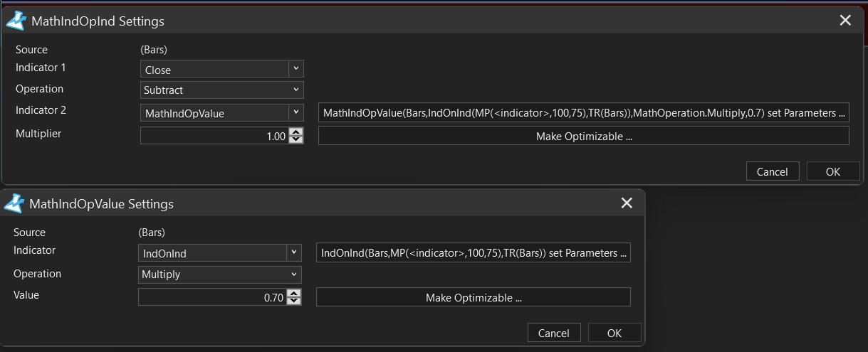This screenshot has height=352, width=868.
Task: Decrease the Multiplier value with down arrow
Action: pos(296,139)
